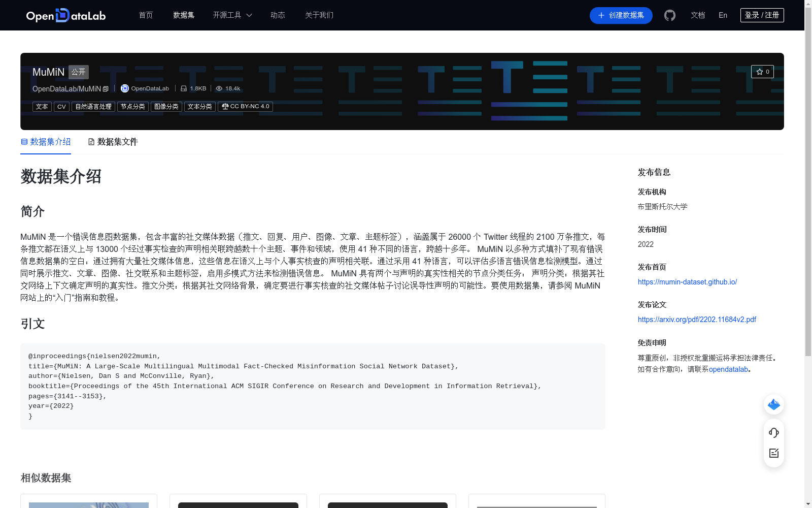This screenshot has width=812, height=508.
Task: Click the scale icon on the license tag
Action: click(x=225, y=107)
